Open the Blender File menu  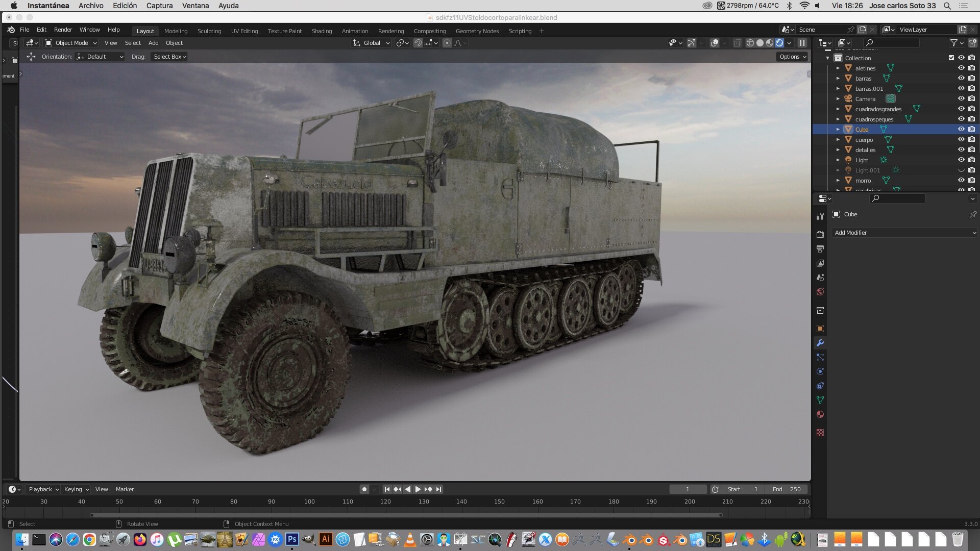coord(24,30)
